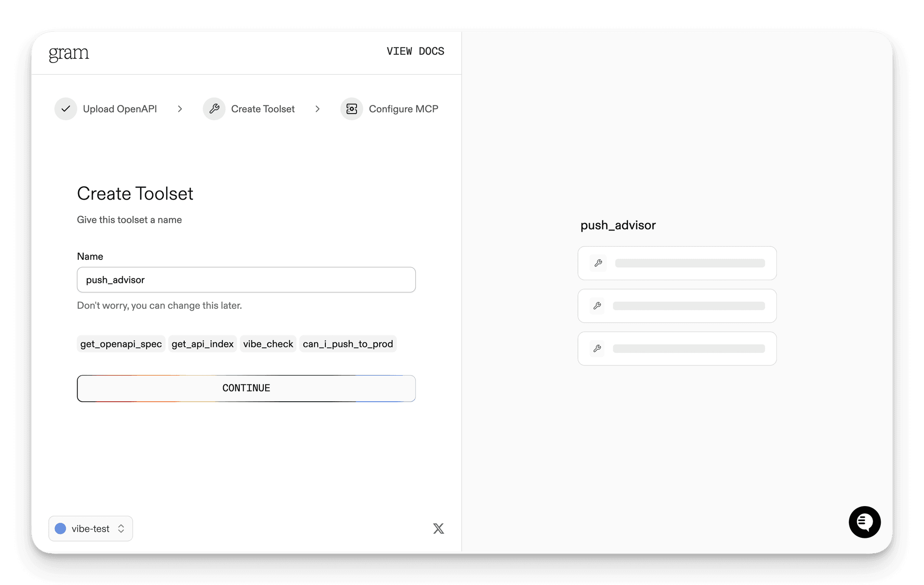
Task: Click the gram logo
Action: (x=69, y=53)
